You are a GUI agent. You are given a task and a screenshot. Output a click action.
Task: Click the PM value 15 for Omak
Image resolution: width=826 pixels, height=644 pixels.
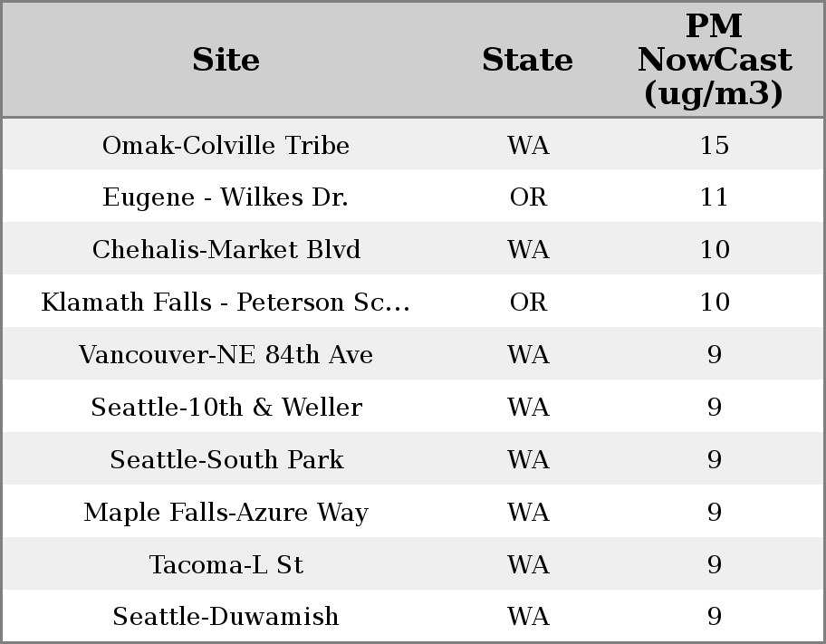pos(714,146)
